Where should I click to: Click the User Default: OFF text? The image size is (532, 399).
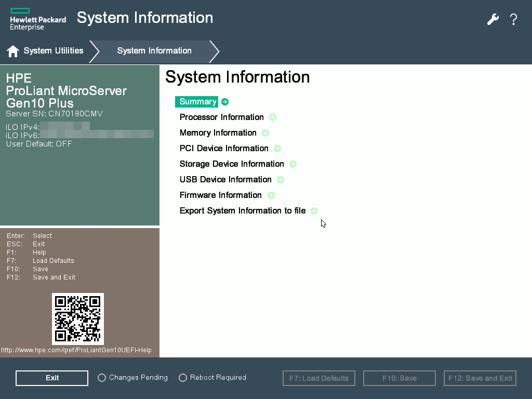[x=39, y=144]
